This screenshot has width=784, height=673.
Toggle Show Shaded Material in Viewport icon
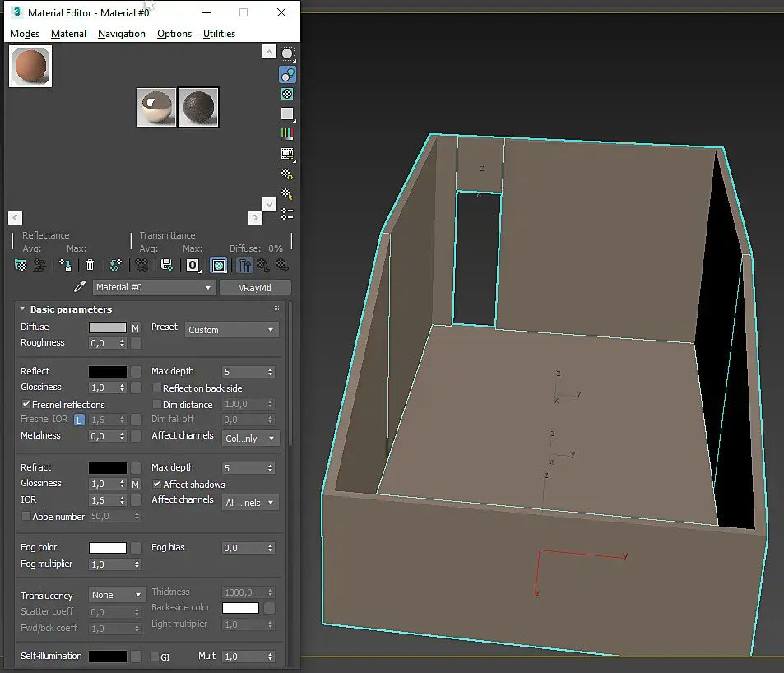(219, 265)
